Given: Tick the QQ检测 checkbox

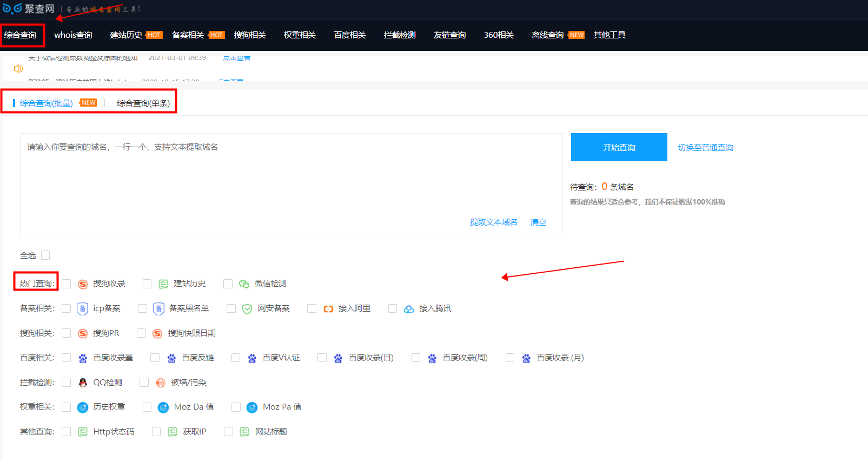Looking at the screenshot, I should (x=67, y=382).
